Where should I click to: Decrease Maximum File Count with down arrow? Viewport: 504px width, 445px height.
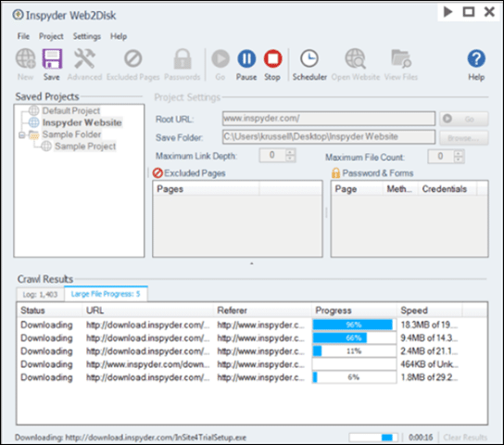[x=459, y=159]
